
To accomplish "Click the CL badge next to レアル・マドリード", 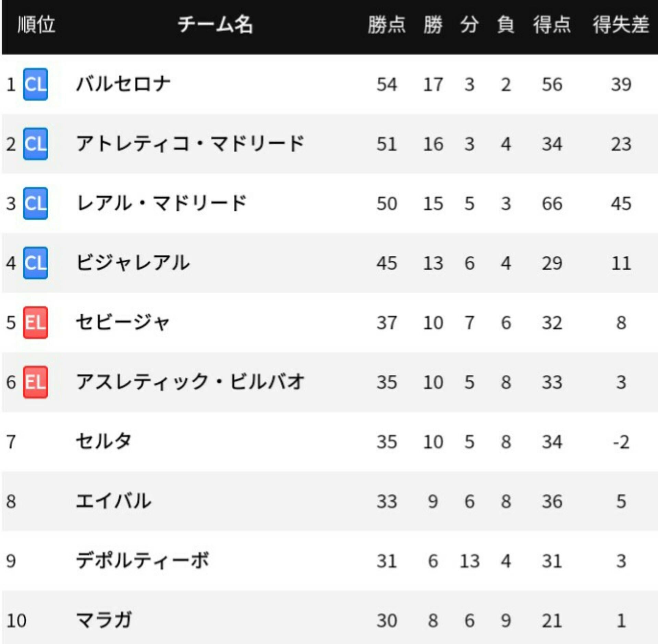I will (x=35, y=203).
